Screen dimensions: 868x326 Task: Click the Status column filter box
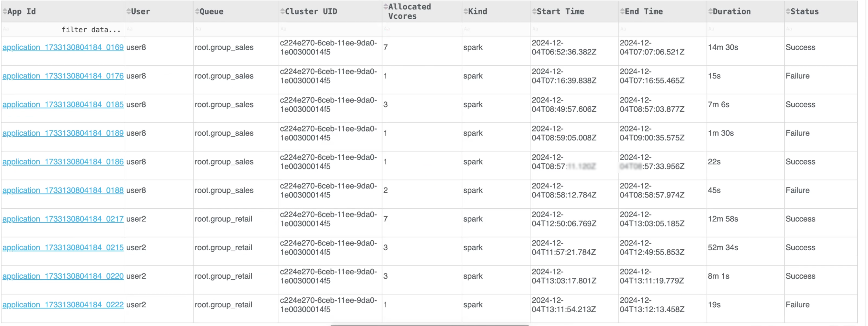point(819,29)
